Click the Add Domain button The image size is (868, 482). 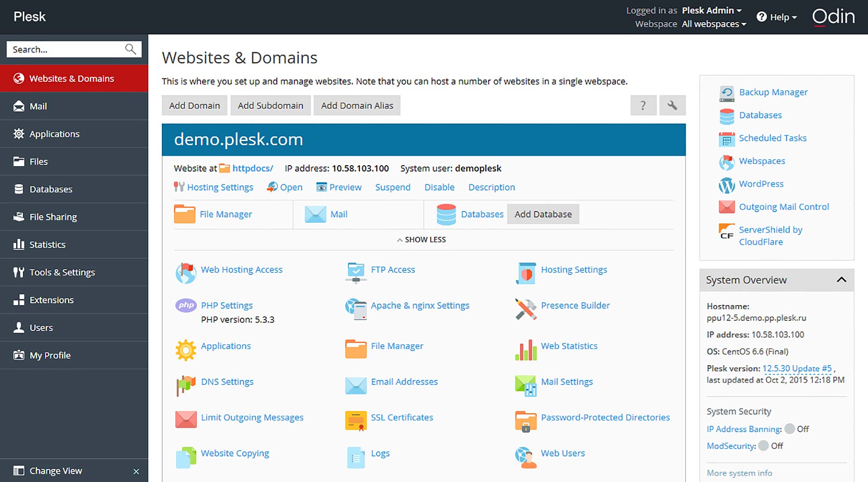pyautogui.click(x=195, y=105)
